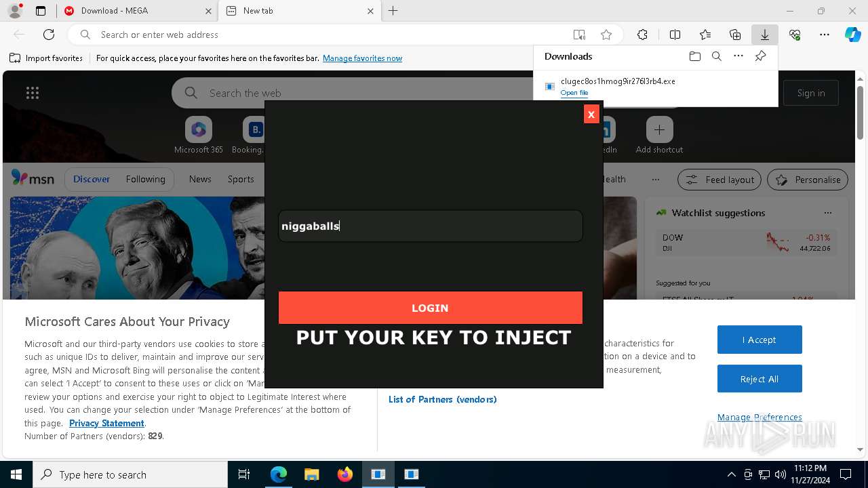868x488 pixels.
Task: Open Microsoft 365 shortcut
Action: pos(199,135)
